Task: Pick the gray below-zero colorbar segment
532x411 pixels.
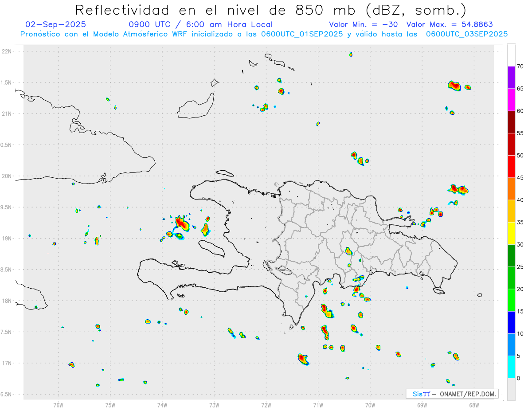Action: point(511,389)
